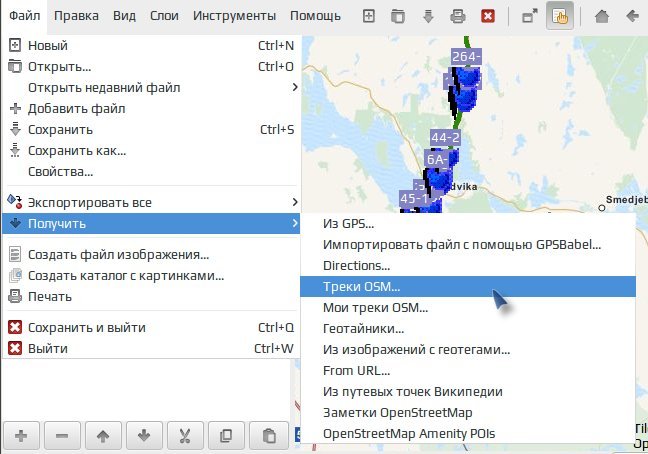Click the Save toolbar icon with down arrow
The height and width of the screenshot is (454, 648).
(x=428, y=17)
